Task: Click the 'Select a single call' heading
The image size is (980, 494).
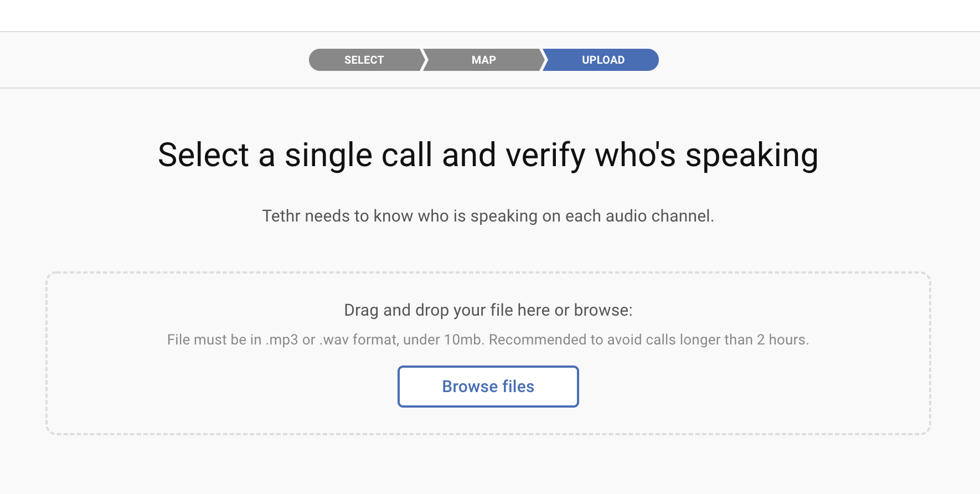Action: pos(488,155)
